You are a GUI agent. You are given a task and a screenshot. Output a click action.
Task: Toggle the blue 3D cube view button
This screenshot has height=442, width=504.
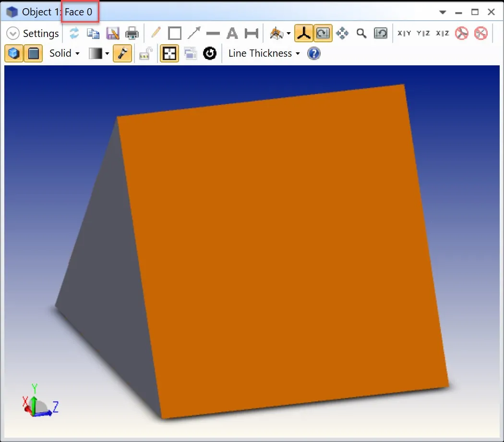pos(14,53)
